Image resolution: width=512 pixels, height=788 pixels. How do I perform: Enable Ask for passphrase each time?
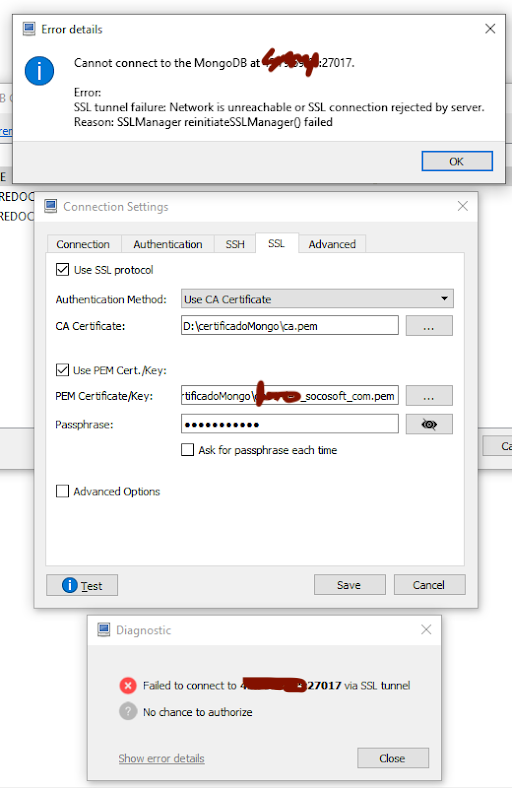click(187, 450)
